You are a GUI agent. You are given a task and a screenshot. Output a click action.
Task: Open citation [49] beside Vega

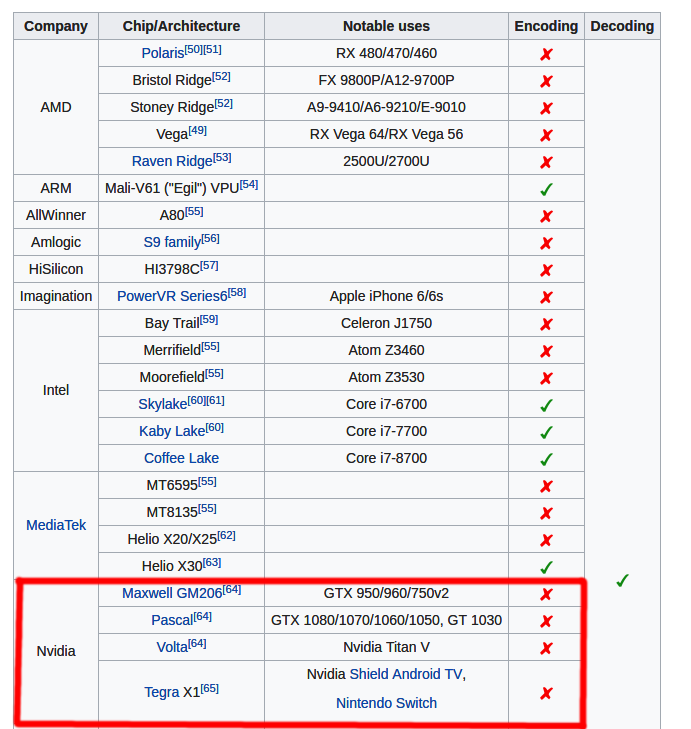198,130
